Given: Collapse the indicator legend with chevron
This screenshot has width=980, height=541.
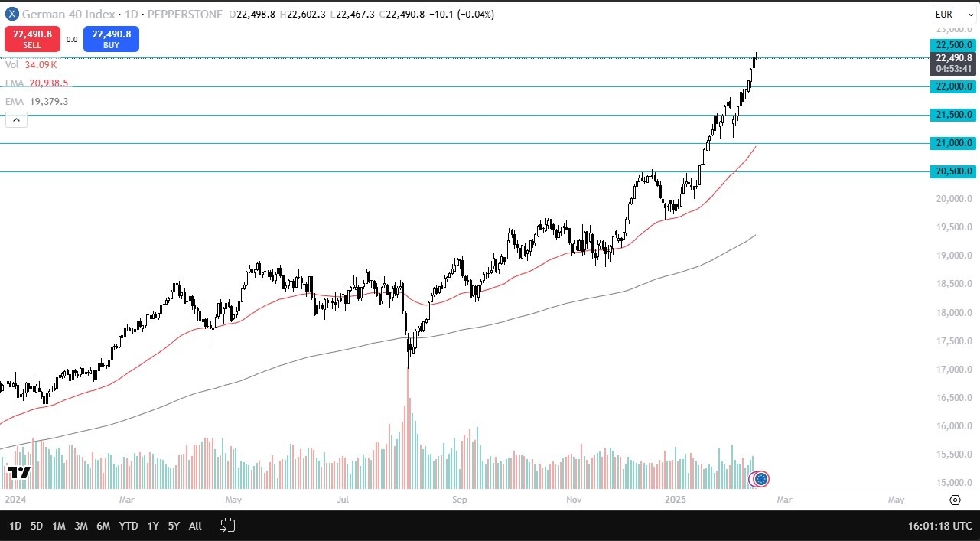Looking at the screenshot, I should click(x=16, y=119).
